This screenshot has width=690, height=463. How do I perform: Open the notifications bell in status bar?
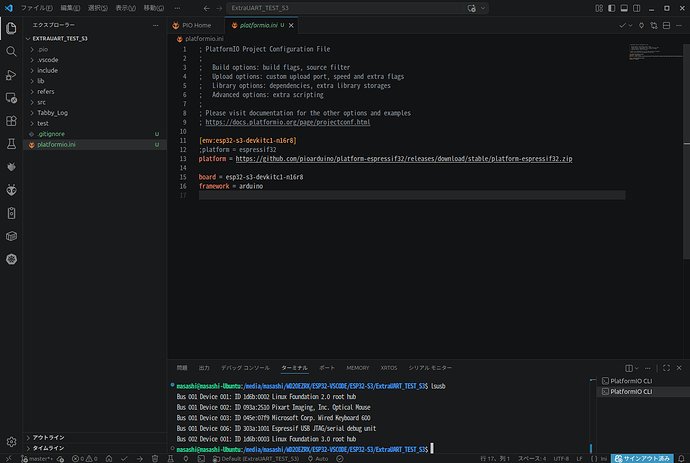click(x=681, y=459)
